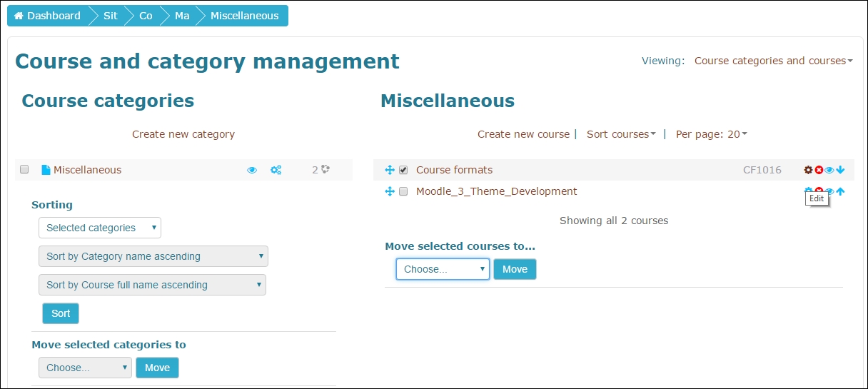Open the Course formats course link
The width and height of the screenshot is (868, 389).
(x=454, y=170)
